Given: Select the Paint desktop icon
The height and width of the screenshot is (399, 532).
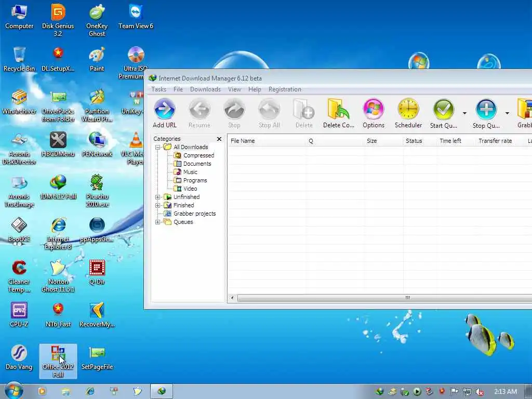Looking at the screenshot, I should [97, 59].
